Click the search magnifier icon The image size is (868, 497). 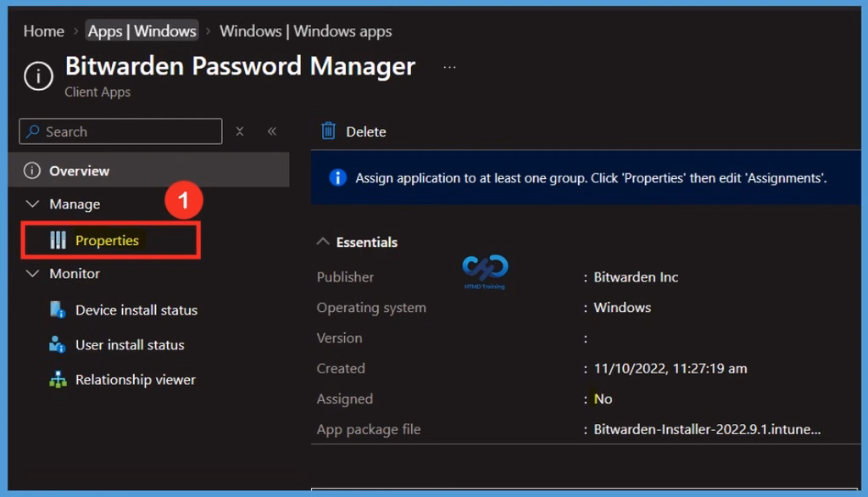point(33,131)
